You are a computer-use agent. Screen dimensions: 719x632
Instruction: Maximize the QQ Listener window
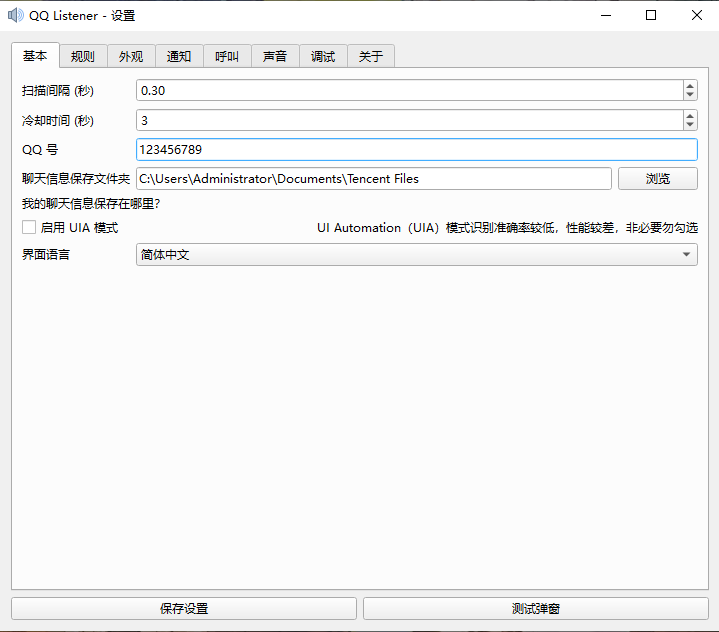click(651, 16)
